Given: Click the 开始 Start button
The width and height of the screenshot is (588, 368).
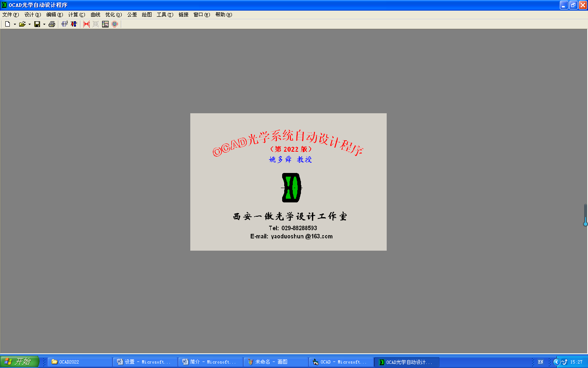Looking at the screenshot, I should (19, 362).
